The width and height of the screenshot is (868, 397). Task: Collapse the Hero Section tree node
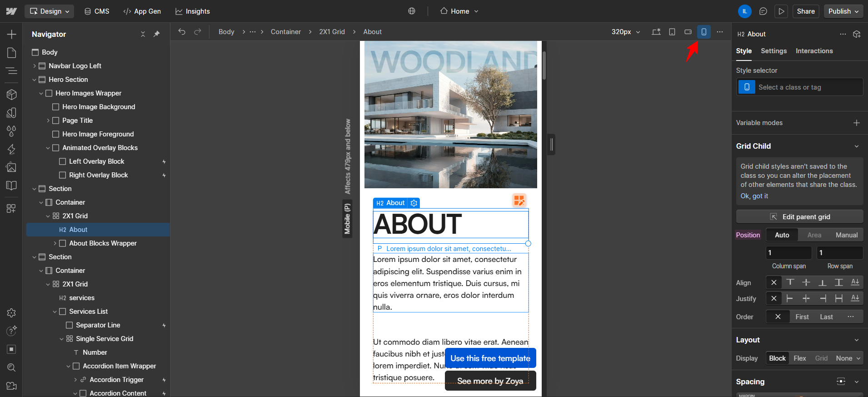coord(34,80)
